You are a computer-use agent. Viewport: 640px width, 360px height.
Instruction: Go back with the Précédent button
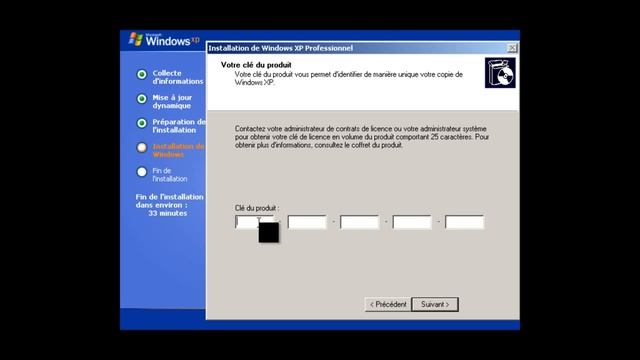click(x=388, y=304)
